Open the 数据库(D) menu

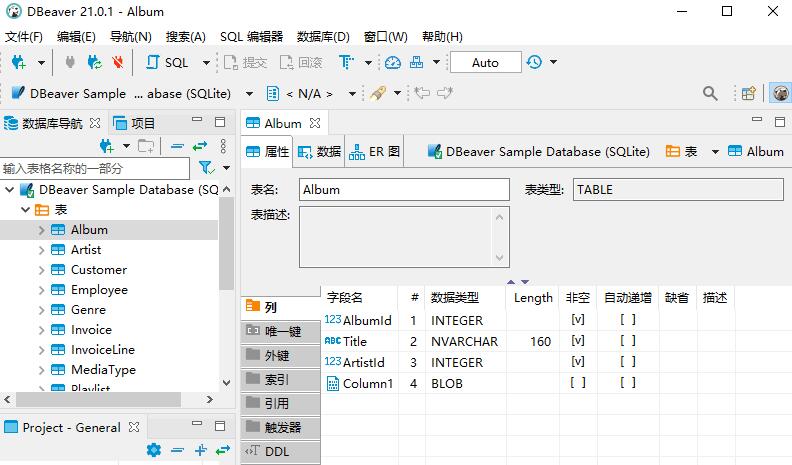click(323, 37)
